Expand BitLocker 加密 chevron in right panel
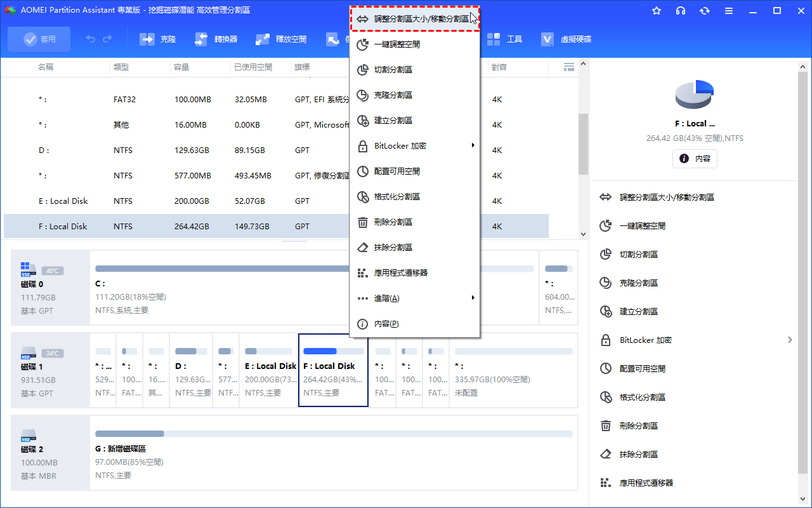Viewport: 812px width, 508px height. (x=790, y=340)
